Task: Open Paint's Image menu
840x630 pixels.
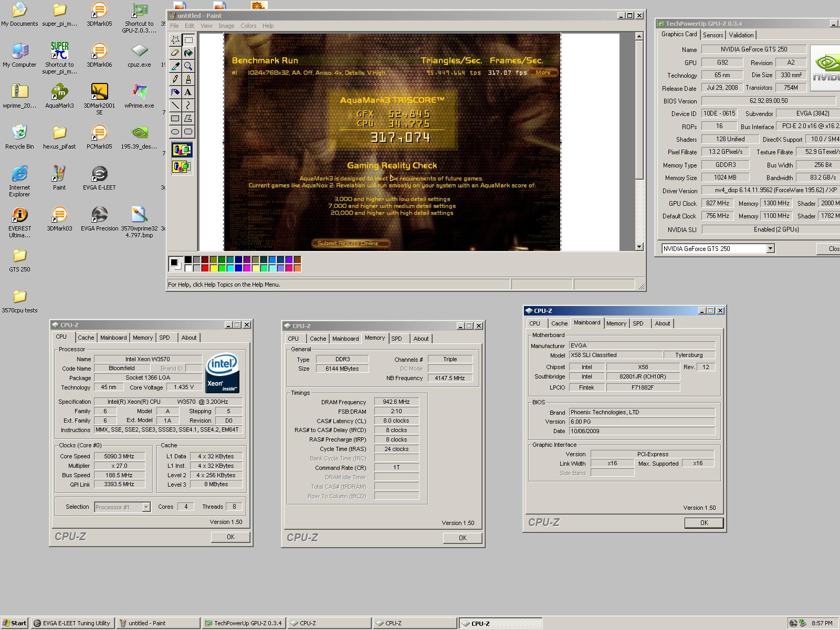Action: tap(226, 26)
